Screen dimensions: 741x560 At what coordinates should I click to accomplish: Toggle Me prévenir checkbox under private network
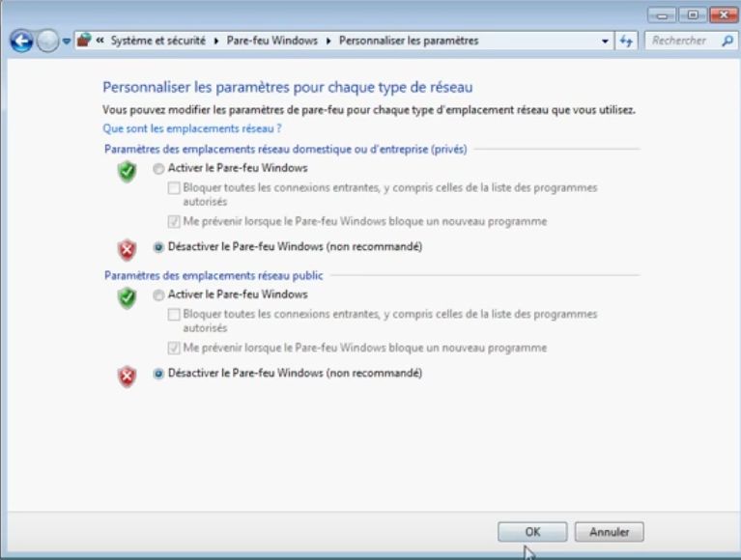[174, 221]
